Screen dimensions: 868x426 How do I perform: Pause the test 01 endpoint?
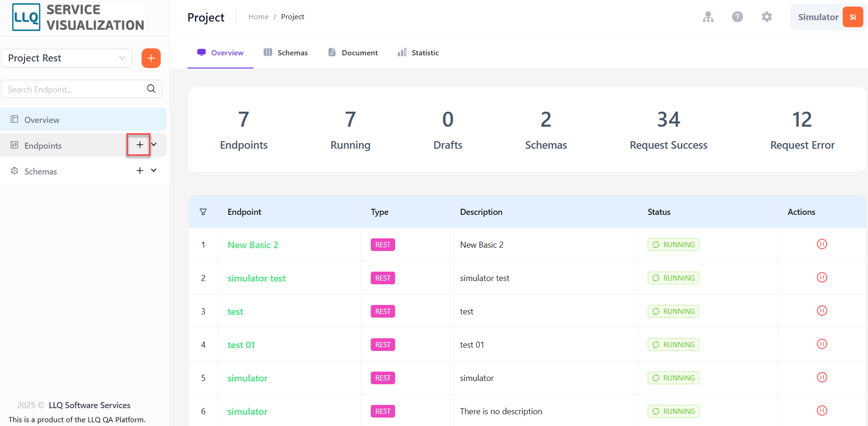[822, 344]
